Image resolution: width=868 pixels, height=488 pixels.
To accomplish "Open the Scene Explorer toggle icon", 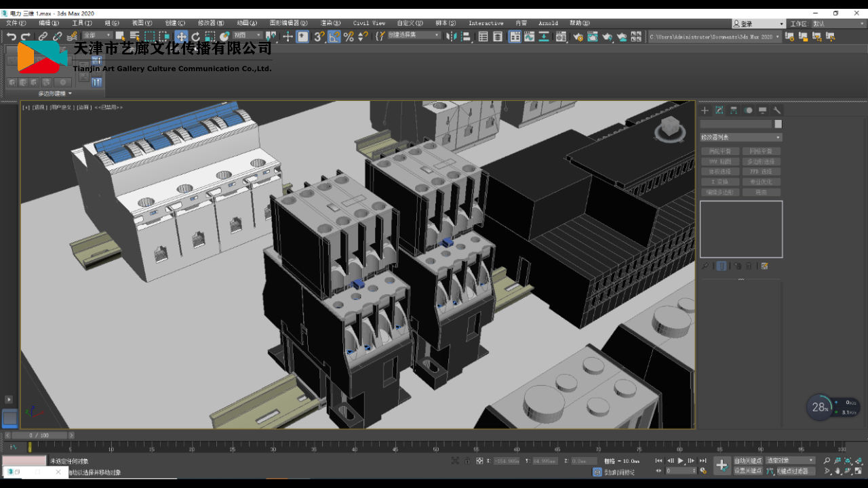I will point(484,37).
